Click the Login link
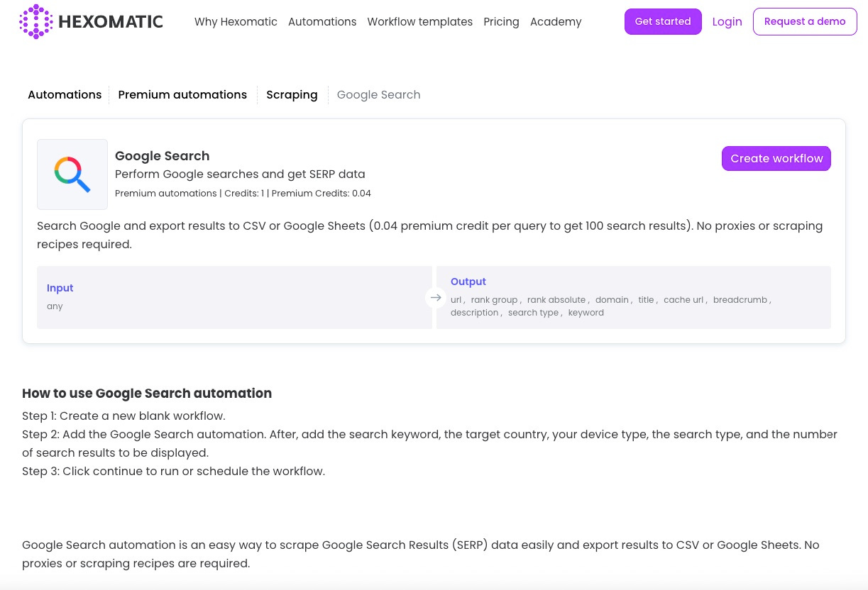Image resolution: width=868 pixels, height=590 pixels. [x=727, y=22]
